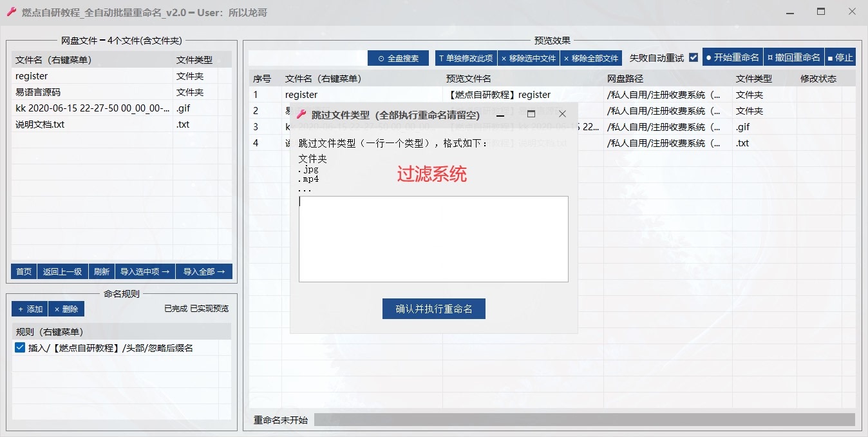Click preview name 【燃点自研教程】register

point(498,95)
